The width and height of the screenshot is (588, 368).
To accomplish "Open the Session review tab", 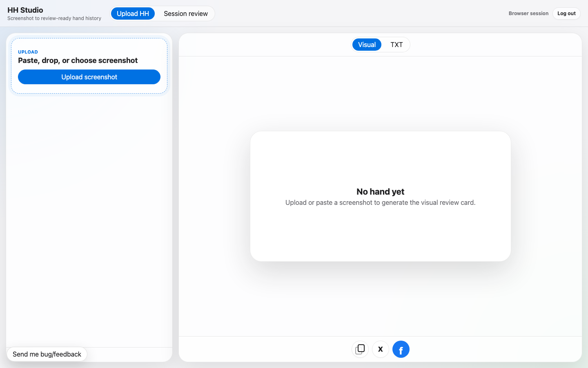I will [186, 13].
